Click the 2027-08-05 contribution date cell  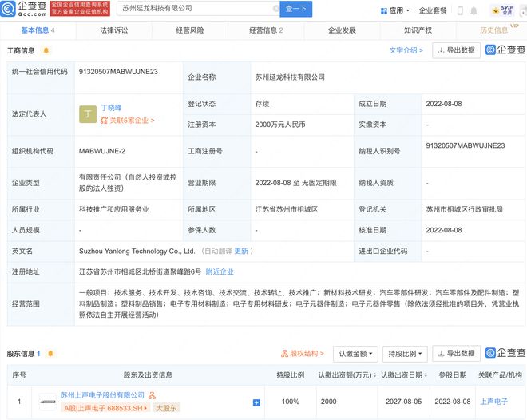coord(403,402)
